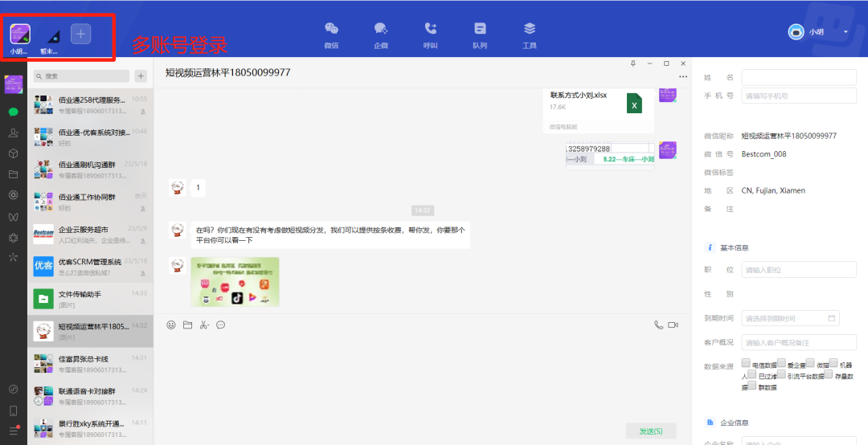The image size is (868, 445).
Task: Open the 佰业通-优客系统对接 chat
Action: [x=90, y=137]
